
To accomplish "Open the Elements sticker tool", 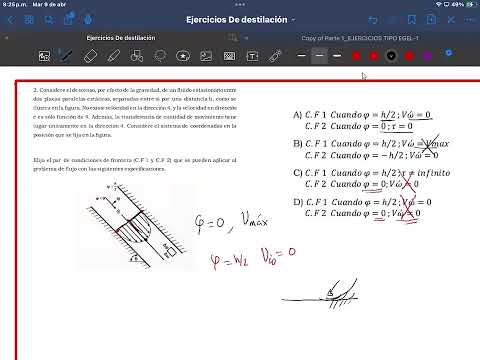I will tap(183, 56).
